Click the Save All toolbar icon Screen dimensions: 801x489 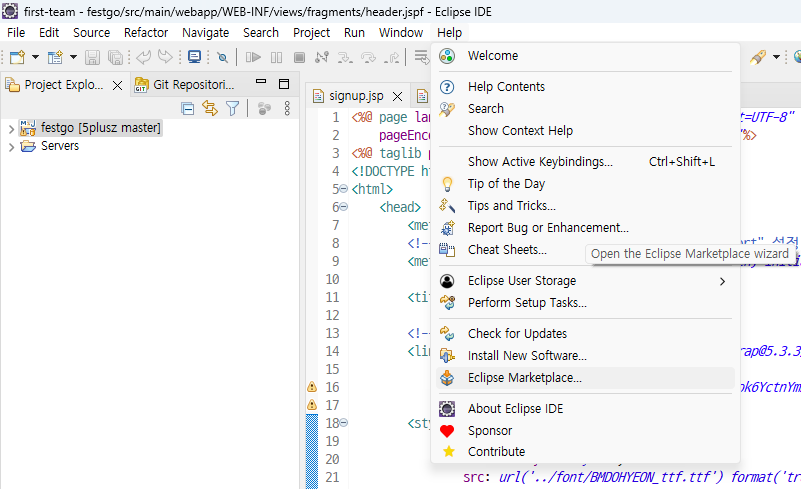(x=115, y=57)
